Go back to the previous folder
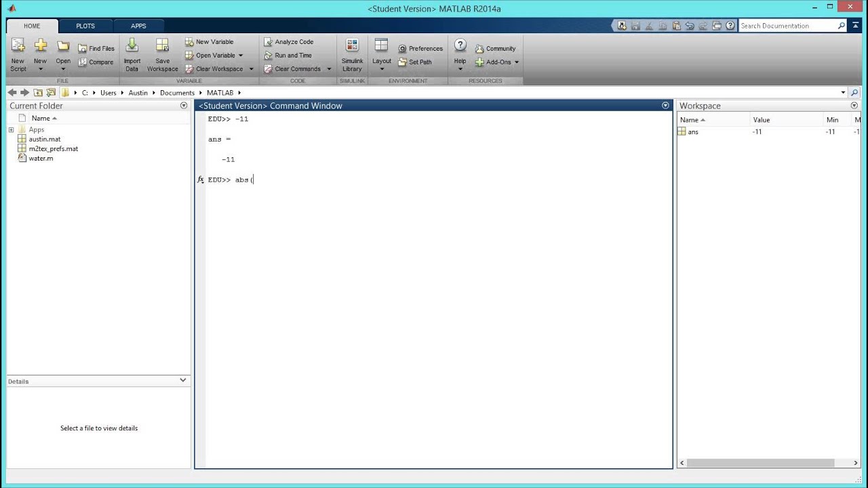 [x=12, y=93]
